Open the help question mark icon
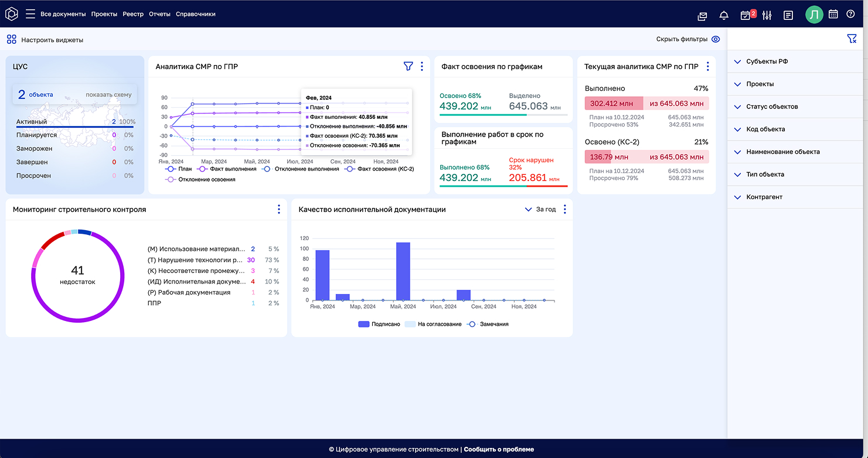This screenshot has height=458, width=868. pos(850,15)
